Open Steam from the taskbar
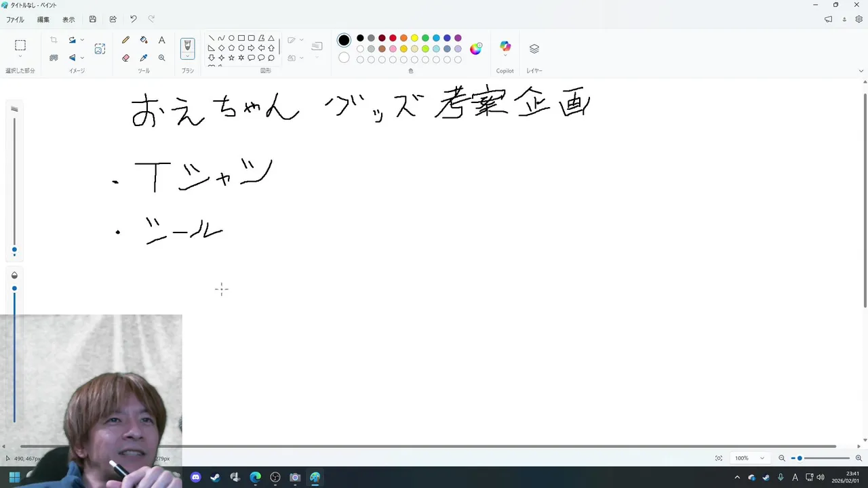The width and height of the screenshot is (868, 488). (x=216, y=477)
